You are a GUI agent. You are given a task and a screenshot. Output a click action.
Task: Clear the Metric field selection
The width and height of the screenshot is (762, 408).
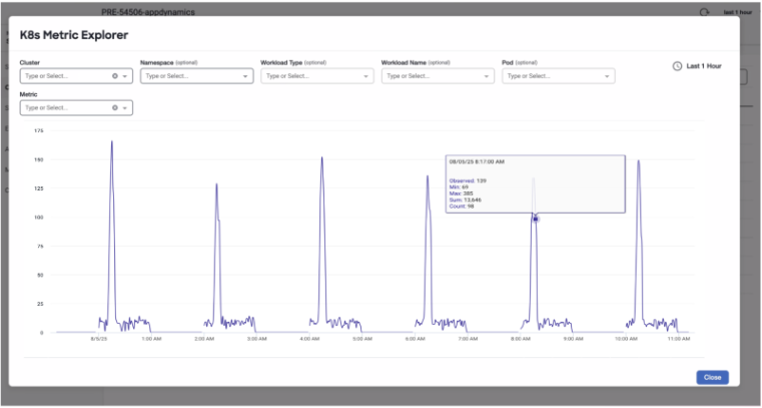click(x=115, y=108)
